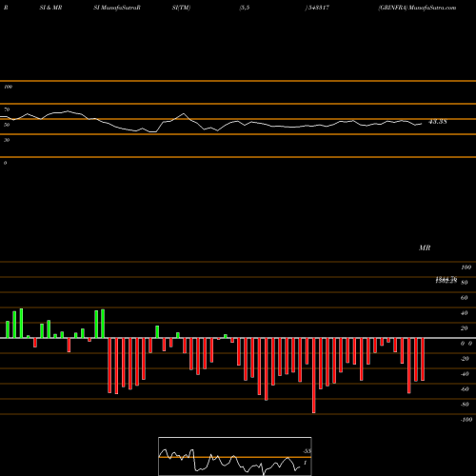Click the MR axis label -100

click(x=466, y=420)
